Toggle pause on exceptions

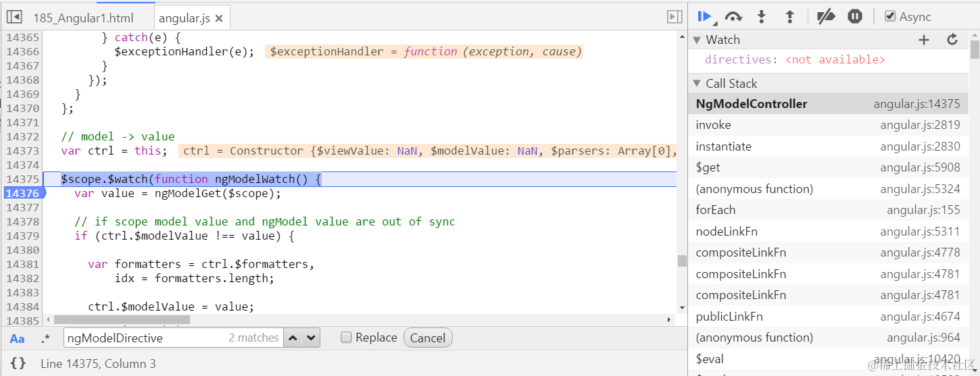tap(855, 17)
